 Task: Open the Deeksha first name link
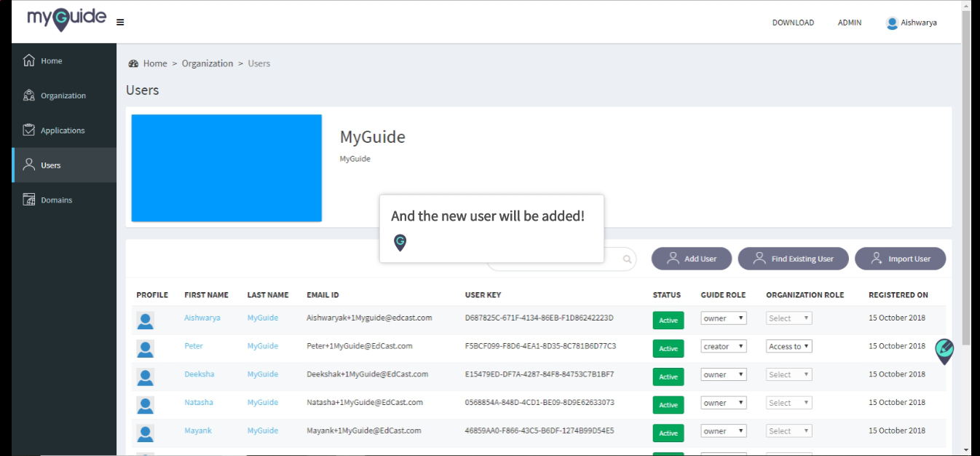[200, 374]
